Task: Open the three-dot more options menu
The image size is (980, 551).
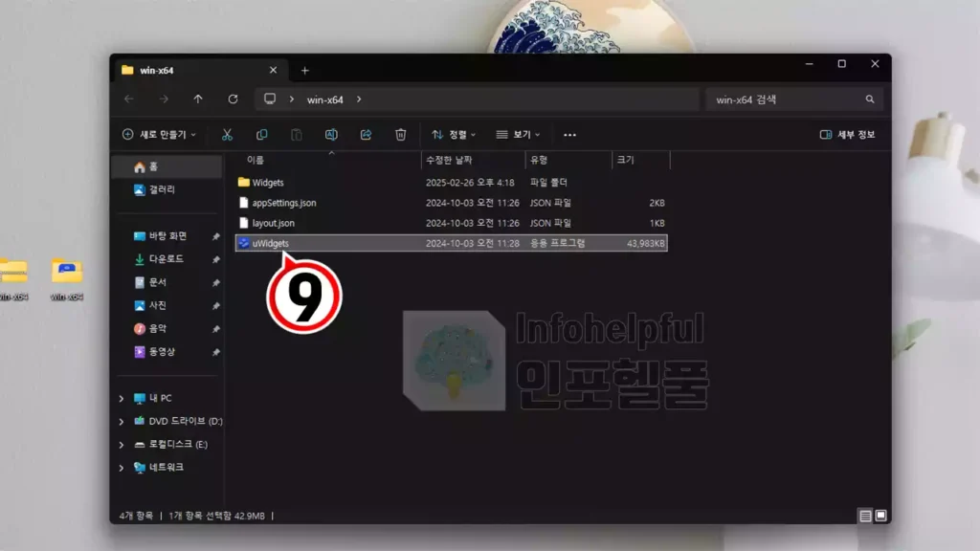Action: point(569,135)
